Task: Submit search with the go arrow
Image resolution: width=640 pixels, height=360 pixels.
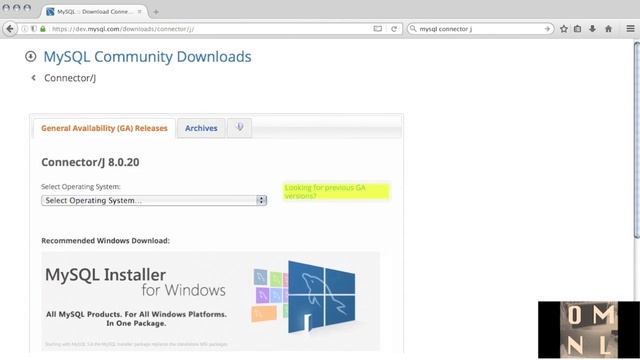Action: pos(547,29)
